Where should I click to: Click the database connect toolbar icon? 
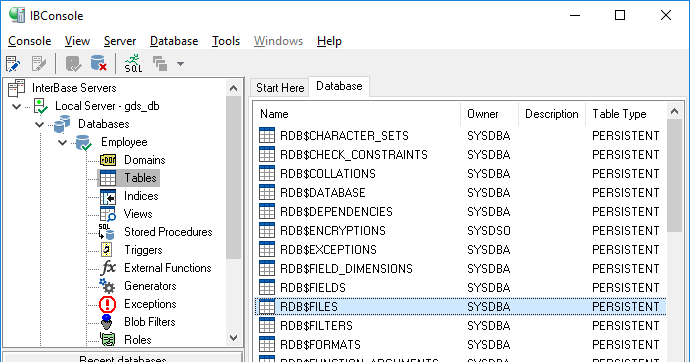click(73, 64)
